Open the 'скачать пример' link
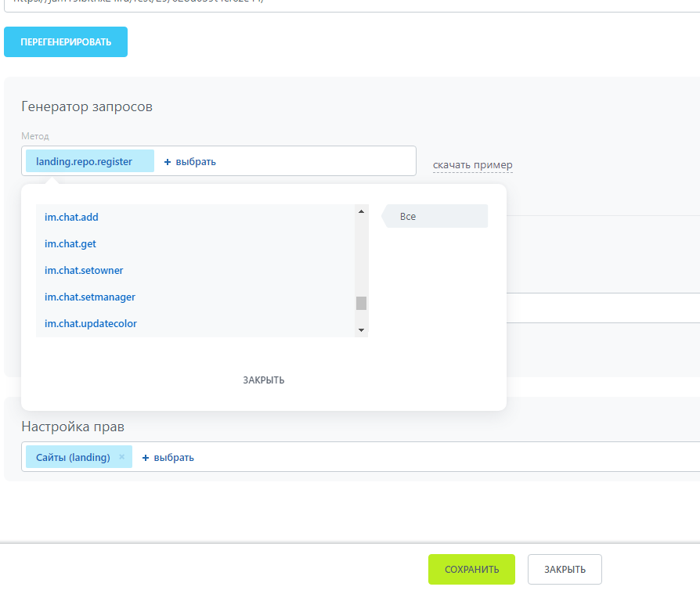 point(472,164)
